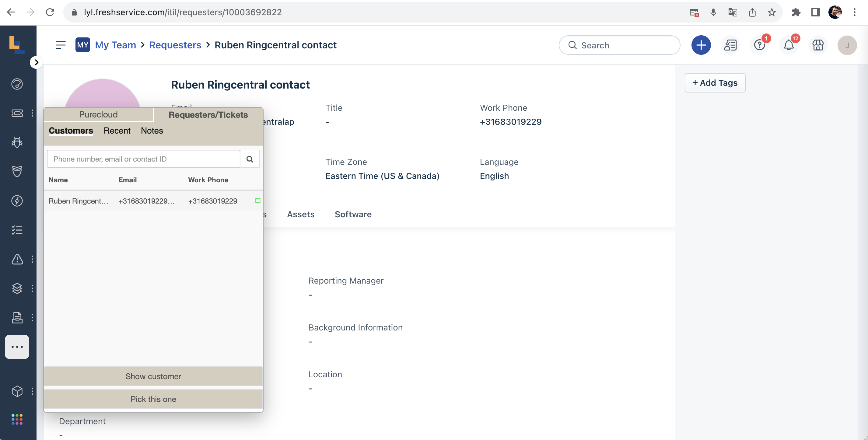This screenshot has width=868, height=440.
Task: Open the three-dot menu beside the Tickets icon
Action: [32, 113]
